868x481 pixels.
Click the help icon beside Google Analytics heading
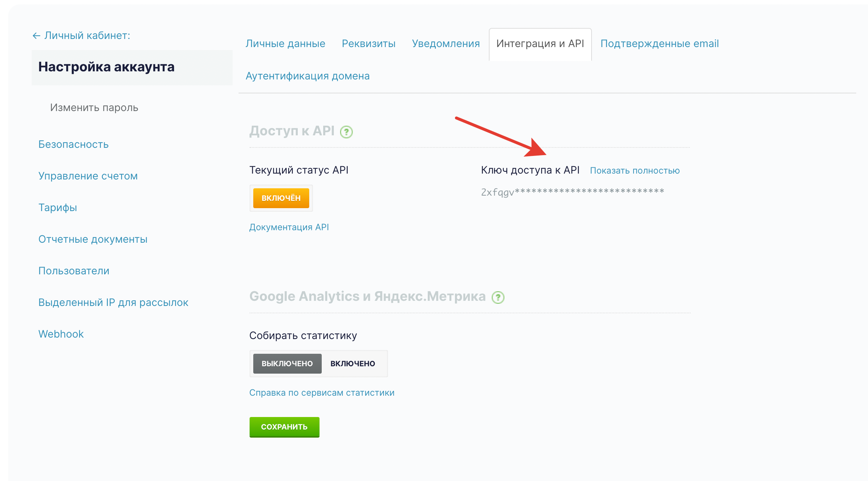[498, 297]
